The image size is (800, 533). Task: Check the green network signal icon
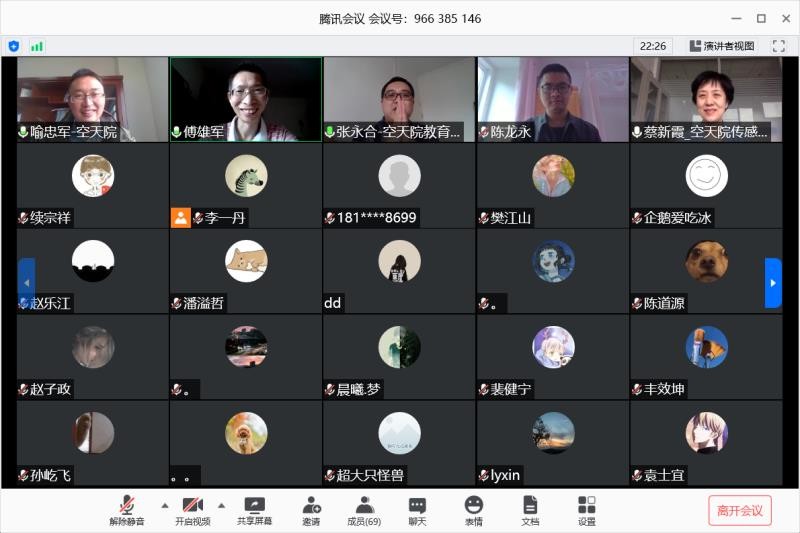click(x=37, y=46)
